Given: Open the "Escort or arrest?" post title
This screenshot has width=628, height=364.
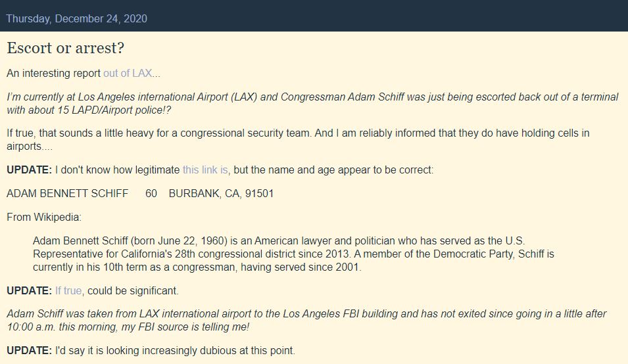Looking at the screenshot, I should 66,48.
